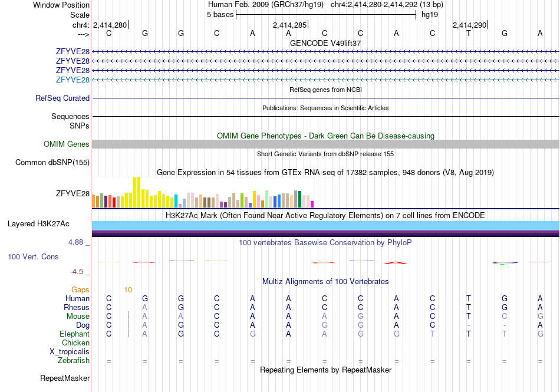Open the light-blue ZFYVE28 transcript label

pos(73,80)
